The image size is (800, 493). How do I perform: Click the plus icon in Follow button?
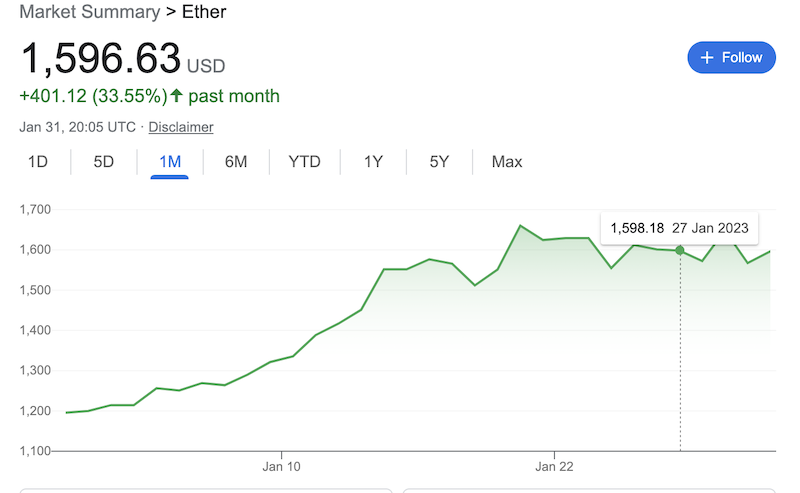[x=707, y=58]
